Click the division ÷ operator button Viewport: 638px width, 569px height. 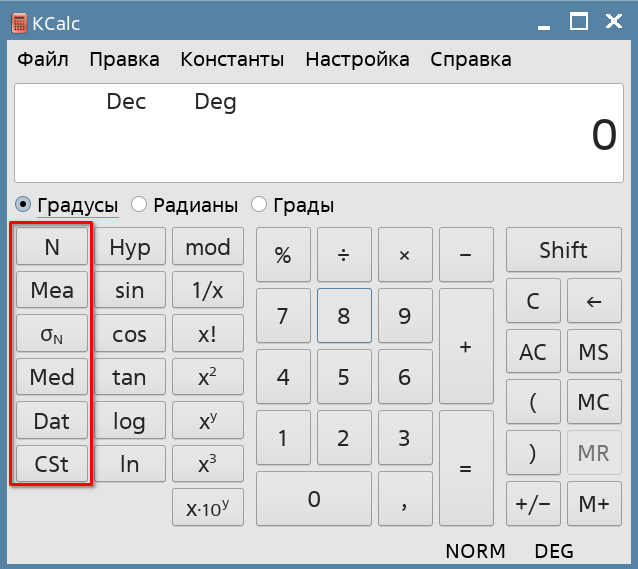click(x=344, y=255)
